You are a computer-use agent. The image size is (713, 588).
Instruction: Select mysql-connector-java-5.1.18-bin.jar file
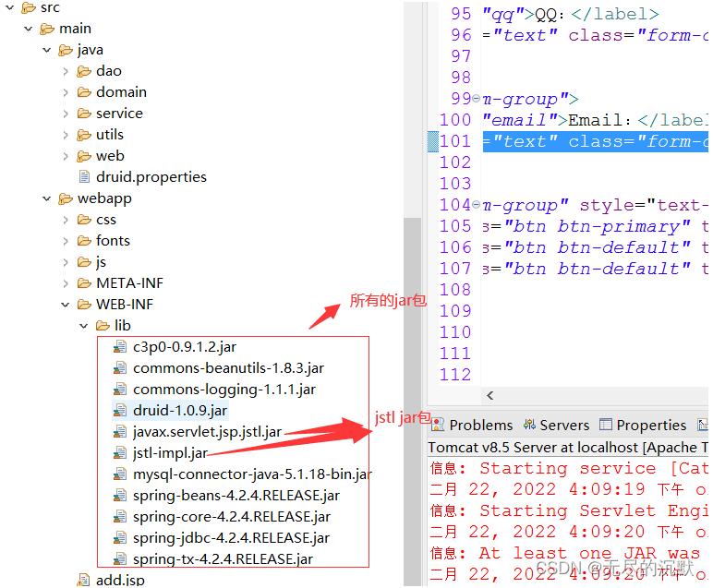point(251,474)
